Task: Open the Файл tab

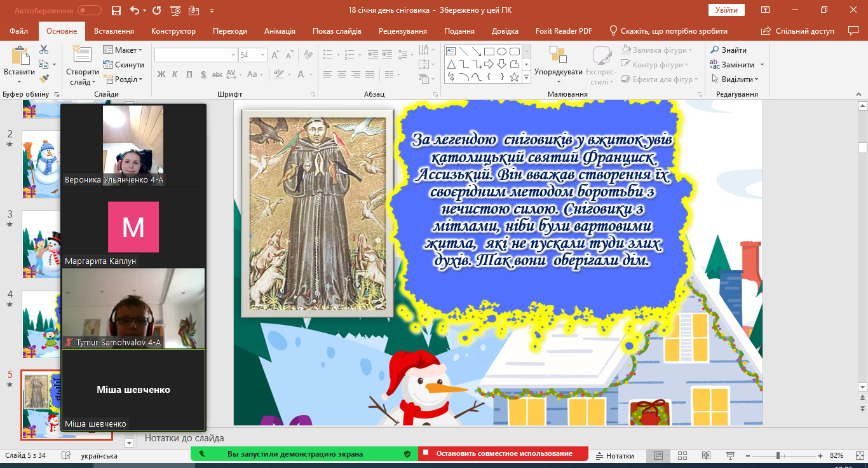Action: (19, 31)
